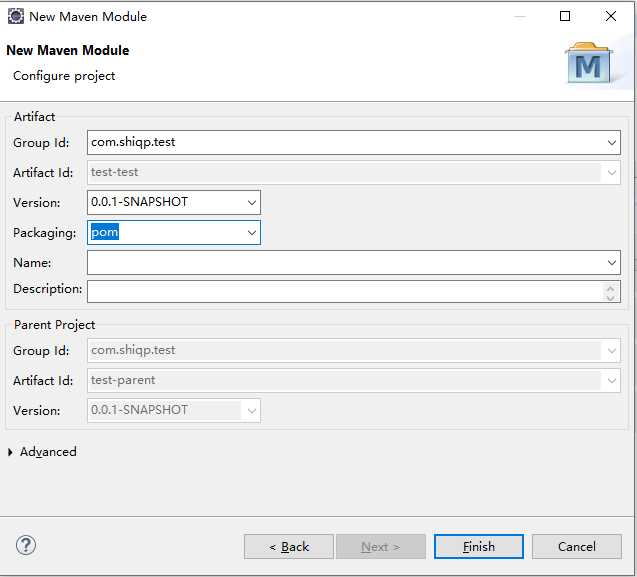Click the help question mark icon
The image size is (637, 577).
(26, 545)
